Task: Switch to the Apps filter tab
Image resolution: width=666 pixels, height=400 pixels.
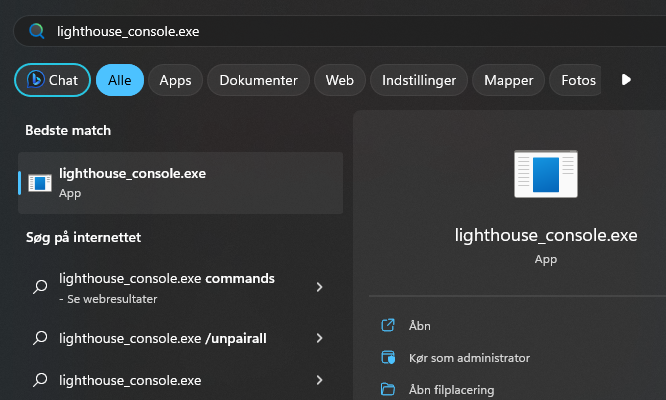Action: click(x=175, y=80)
